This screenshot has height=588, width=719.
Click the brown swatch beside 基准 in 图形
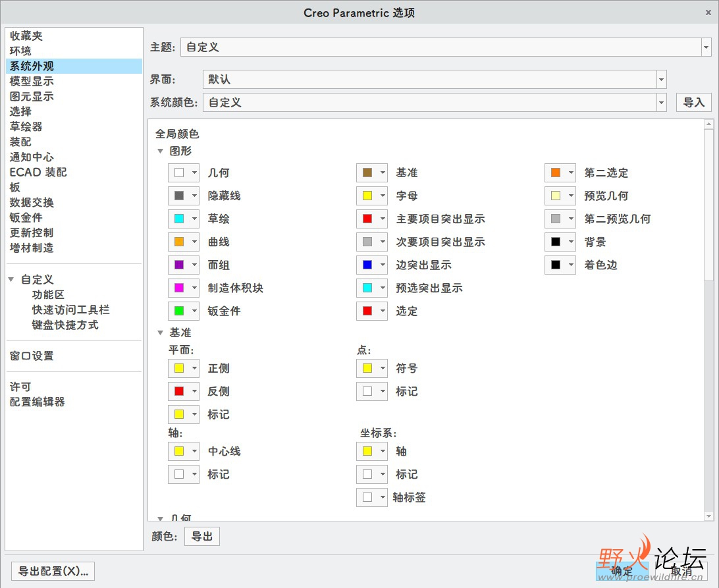367,173
